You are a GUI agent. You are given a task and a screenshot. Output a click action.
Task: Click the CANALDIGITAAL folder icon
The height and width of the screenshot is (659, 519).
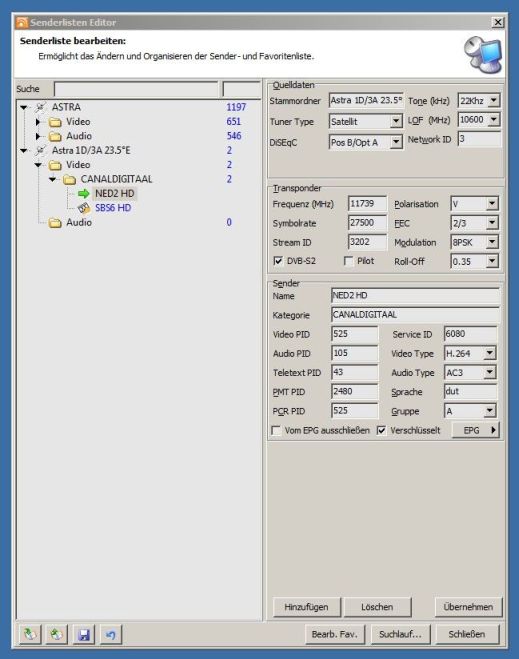(x=69, y=179)
